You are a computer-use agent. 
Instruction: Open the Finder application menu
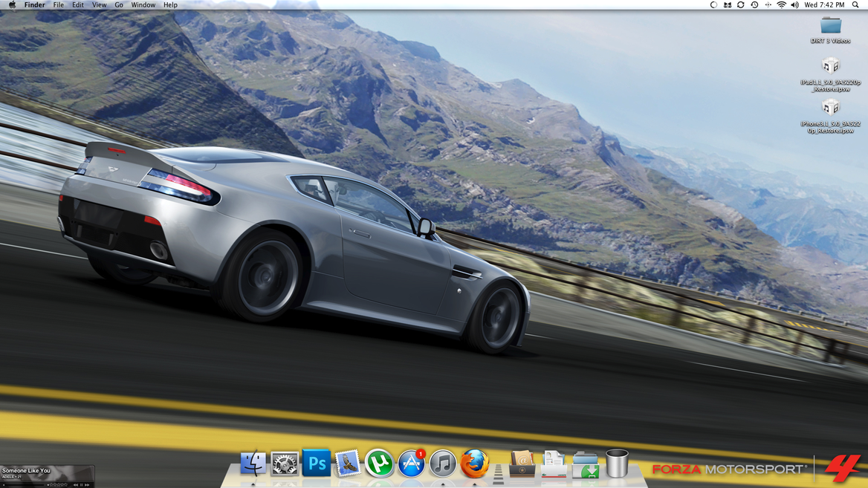[34, 5]
